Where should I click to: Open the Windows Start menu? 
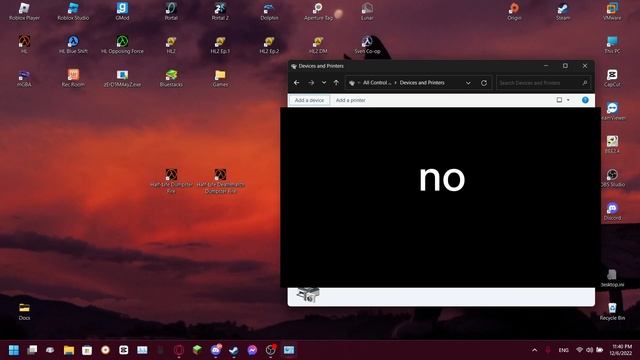click(14, 350)
